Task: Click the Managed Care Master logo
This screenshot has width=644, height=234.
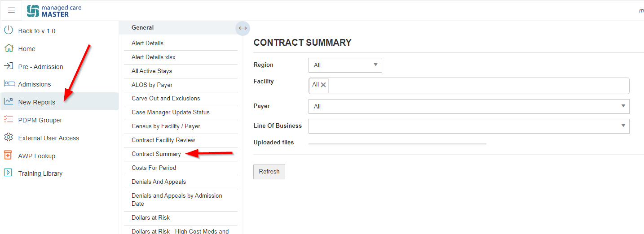Action: point(54,11)
